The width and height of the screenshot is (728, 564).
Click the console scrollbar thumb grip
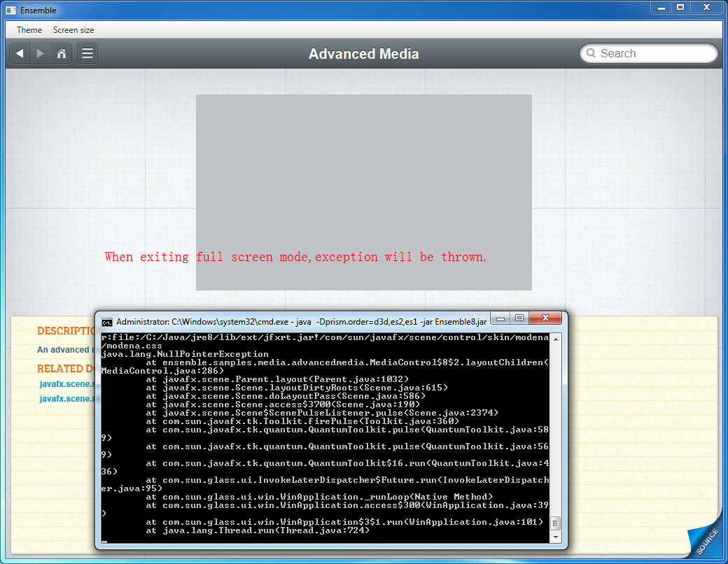[556, 523]
